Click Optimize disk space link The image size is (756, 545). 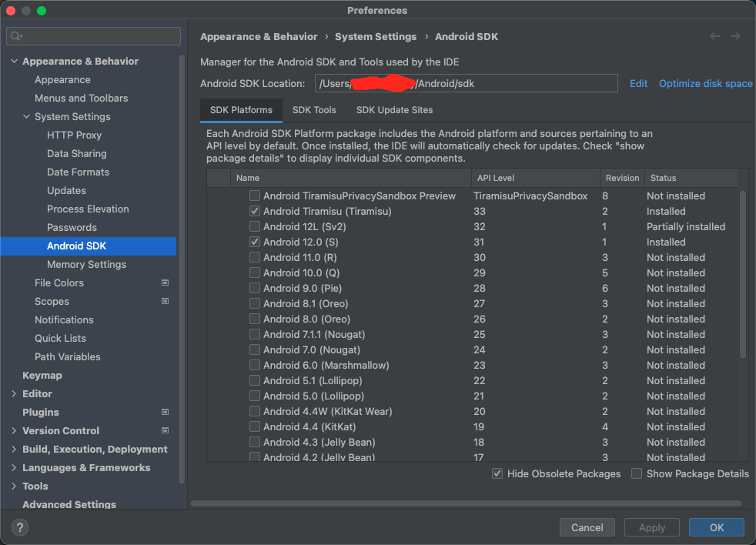coord(705,83)
